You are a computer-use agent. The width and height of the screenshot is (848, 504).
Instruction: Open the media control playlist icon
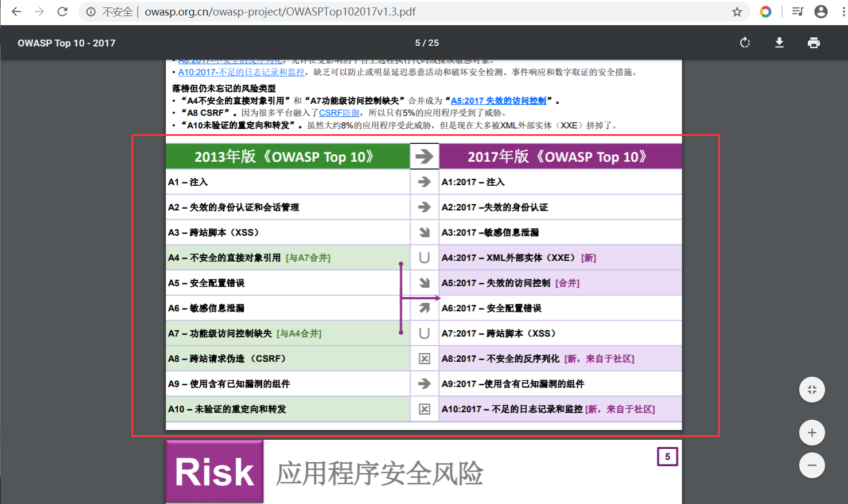pyautogui.click(x=798, y=11)
